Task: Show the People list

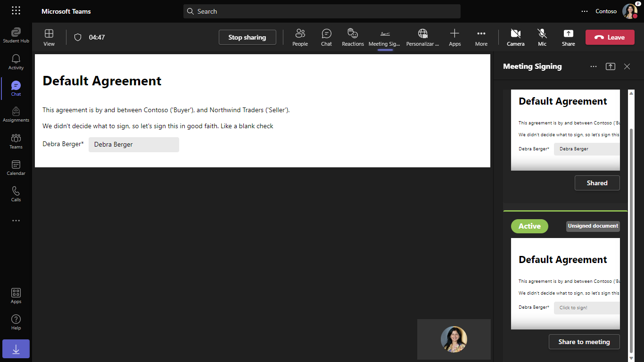Action: tap(300, 37)
